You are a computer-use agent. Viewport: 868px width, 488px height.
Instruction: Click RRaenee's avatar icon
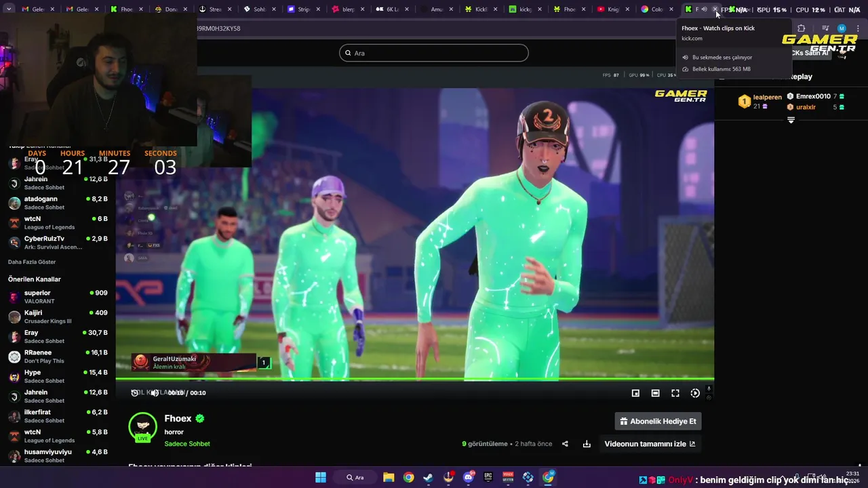tap(14, 357)
